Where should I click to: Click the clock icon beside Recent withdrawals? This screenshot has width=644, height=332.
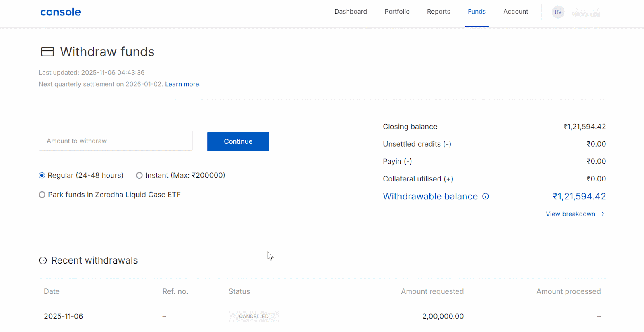pos(43,261)
